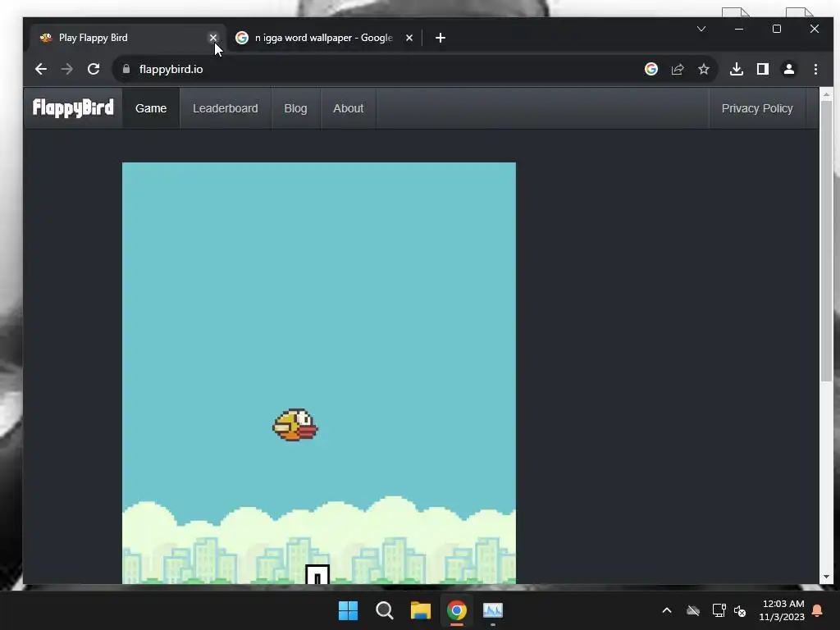The width and height of the screenshot is (840, 630).
Task: Click the scrollbar down arrow
Action: point(826,577)
